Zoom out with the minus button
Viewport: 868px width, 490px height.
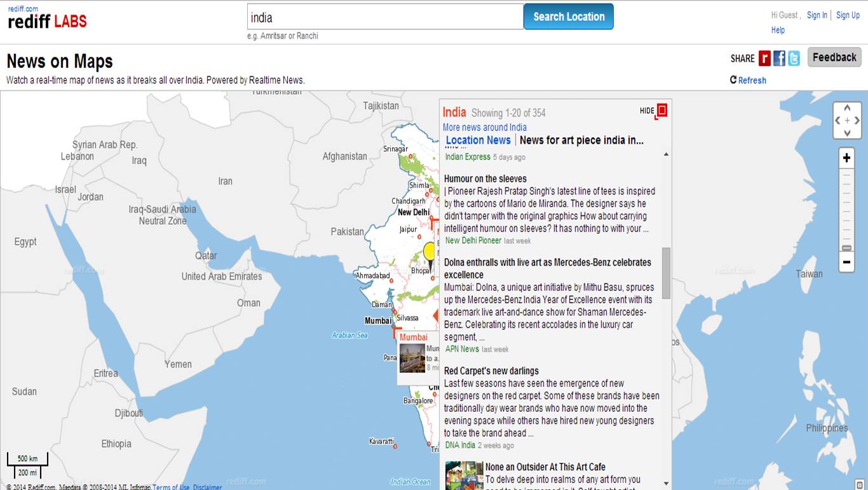pyautogui.click(x=846, y=262)
